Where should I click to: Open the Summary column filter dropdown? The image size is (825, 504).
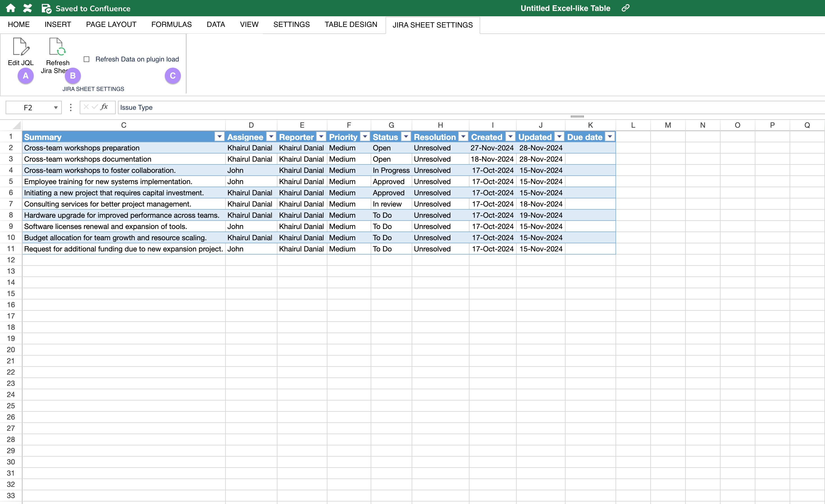click(x=220, y=137)
